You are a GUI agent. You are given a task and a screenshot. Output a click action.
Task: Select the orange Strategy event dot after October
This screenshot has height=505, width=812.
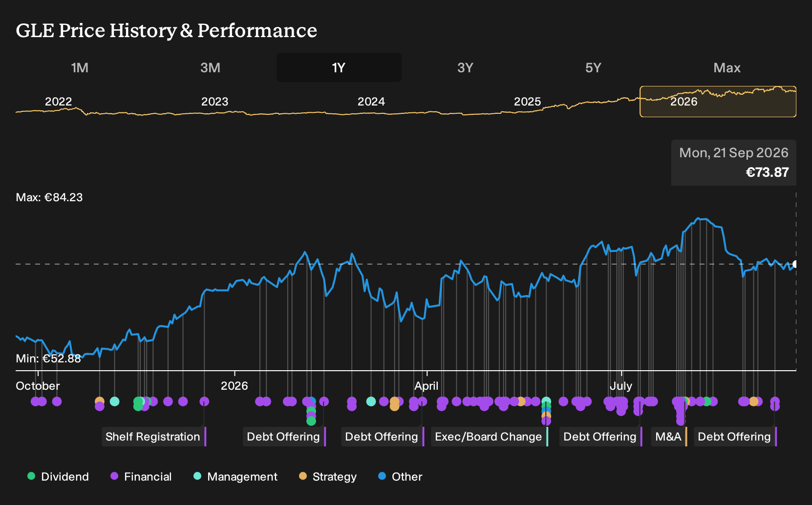pos(100,401)
